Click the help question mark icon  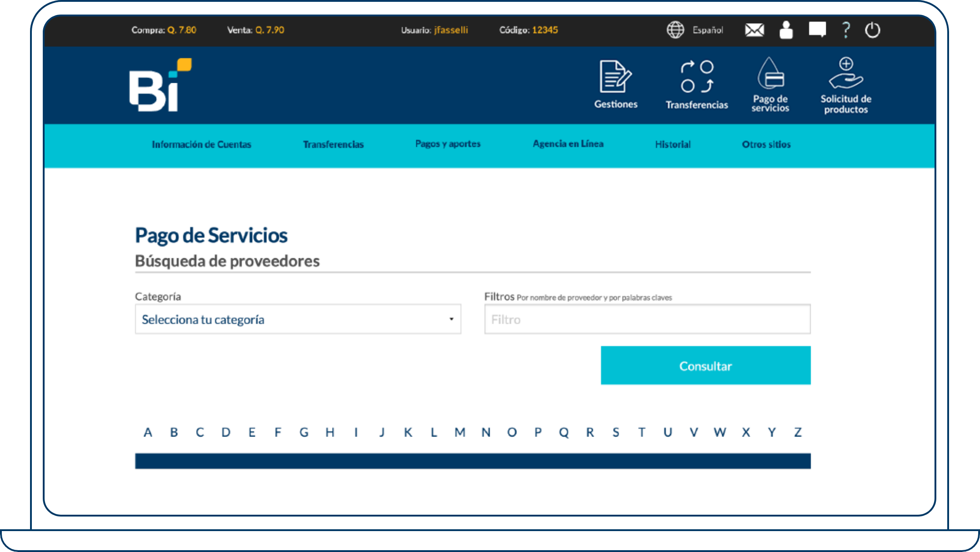point(845,30)
